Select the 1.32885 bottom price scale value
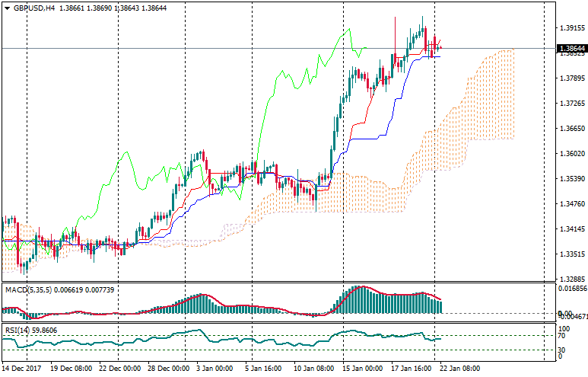Screen dimensions: 588x377 [571, 280]
